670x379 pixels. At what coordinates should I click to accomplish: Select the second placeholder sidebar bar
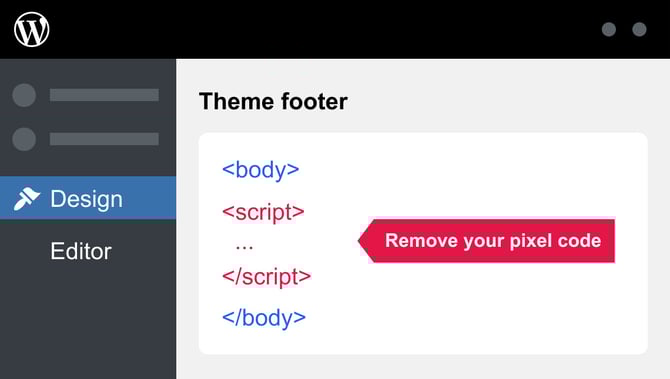pyautogui.click(x=104, y=139)
